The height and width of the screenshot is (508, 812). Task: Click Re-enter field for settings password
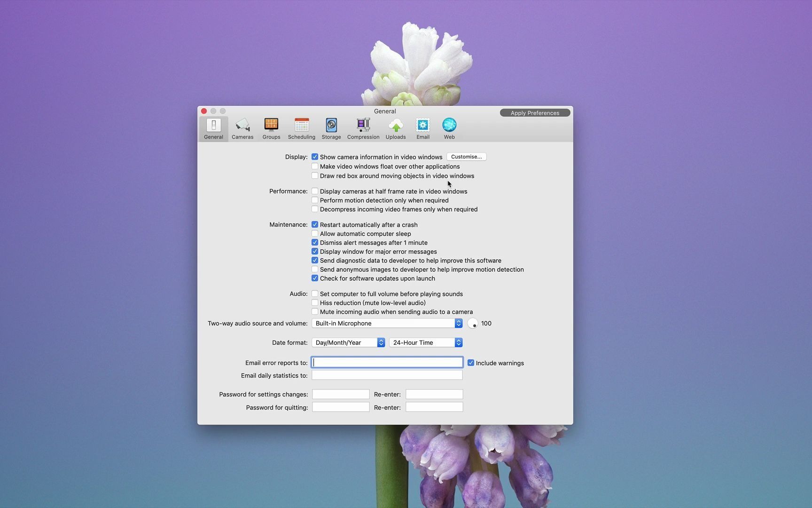coord(434,394)
